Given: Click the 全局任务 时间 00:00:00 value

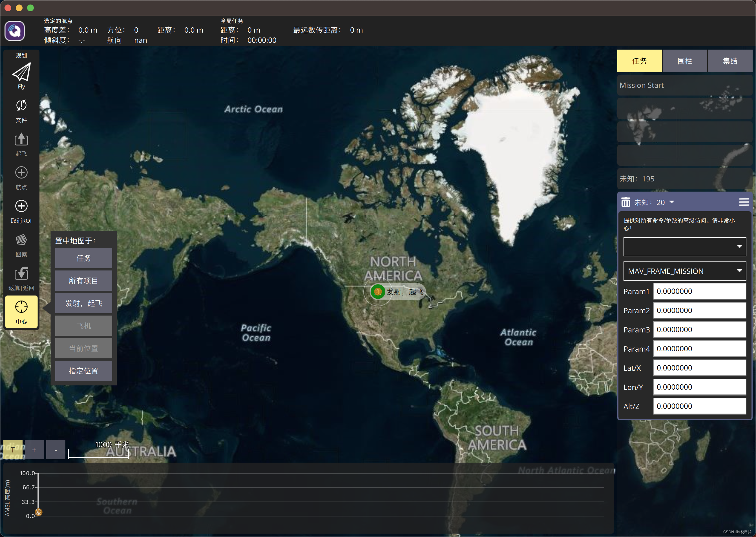Looking at the screenshot, I should point(262,40).
